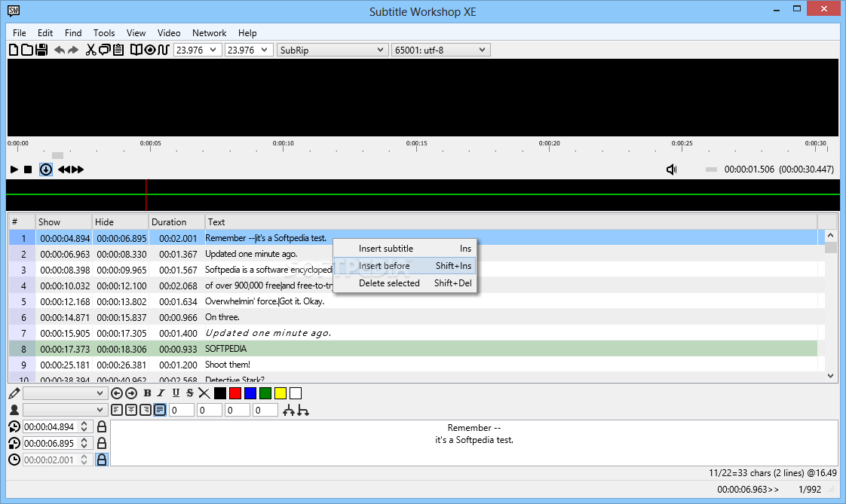This screenshot has height=504, width=846.
Task: Fast forward the video
Action: pos(78,170)
